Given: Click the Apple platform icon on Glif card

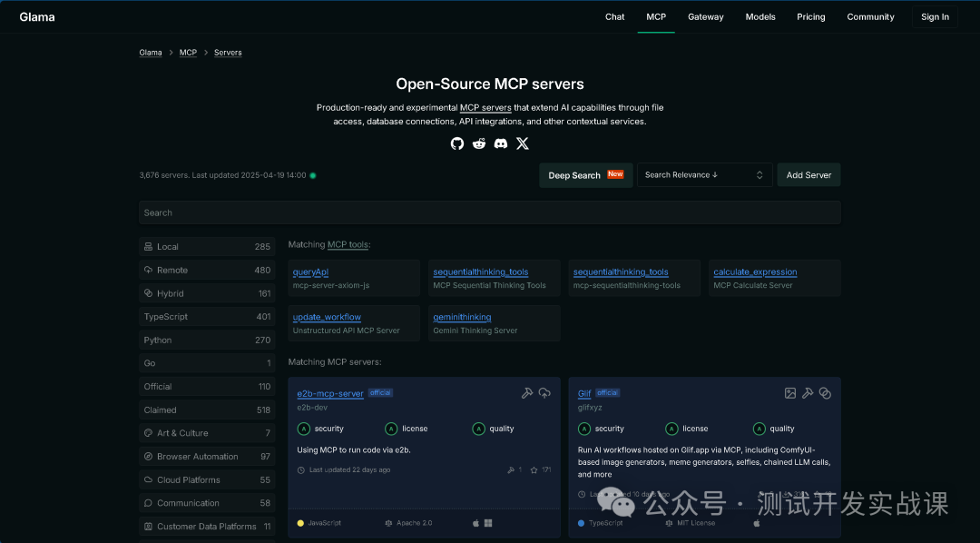Looking at the screenshot, I should pyautogui.click(x=756, y=523).
